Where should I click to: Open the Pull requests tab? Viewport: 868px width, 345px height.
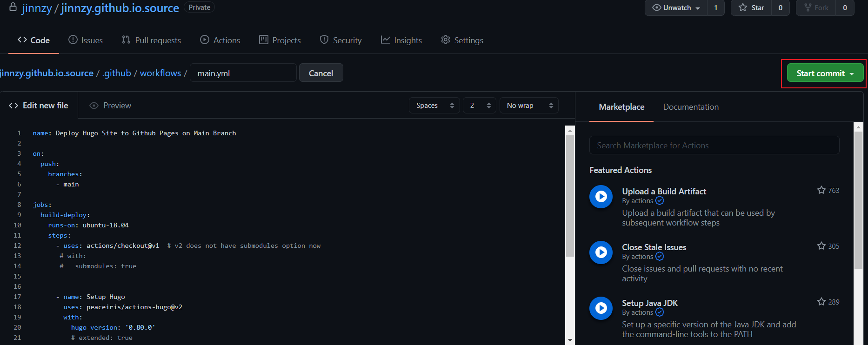click(151, 40)
